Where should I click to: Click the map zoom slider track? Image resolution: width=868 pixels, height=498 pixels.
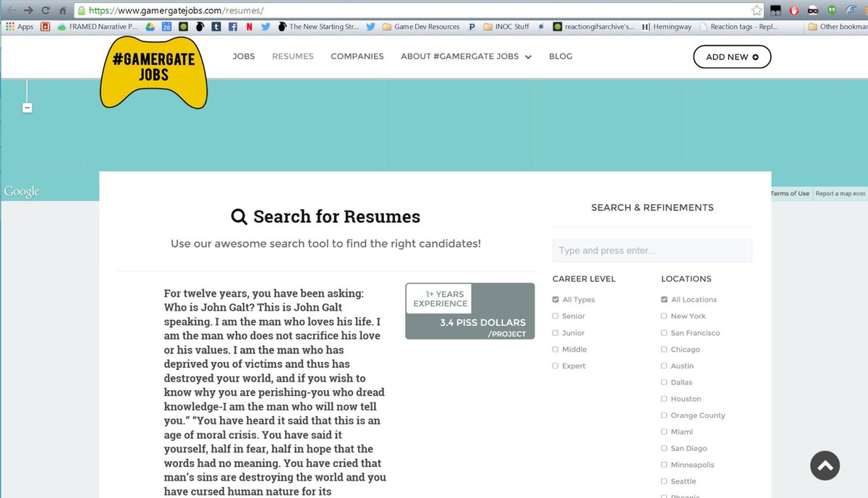pyautogui.click(x=27, y=90)
